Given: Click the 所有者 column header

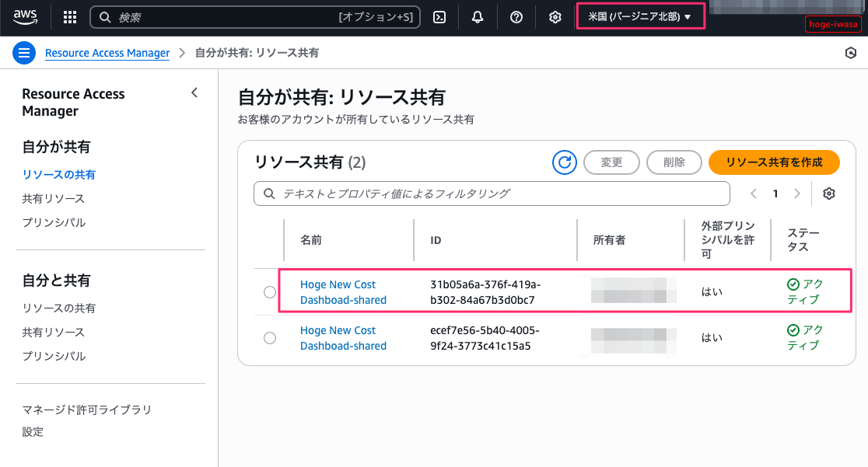Looking at the screenshot, I should [610, 240].
